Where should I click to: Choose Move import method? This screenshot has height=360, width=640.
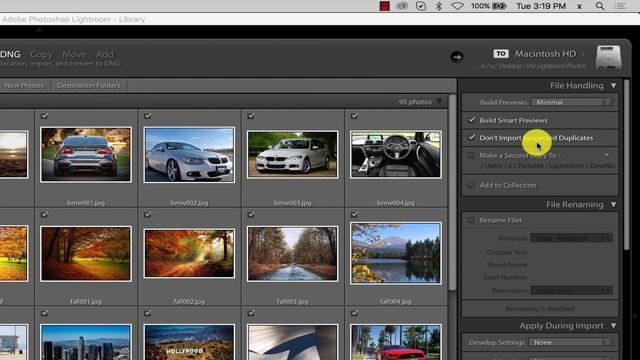tap(74, 54)
